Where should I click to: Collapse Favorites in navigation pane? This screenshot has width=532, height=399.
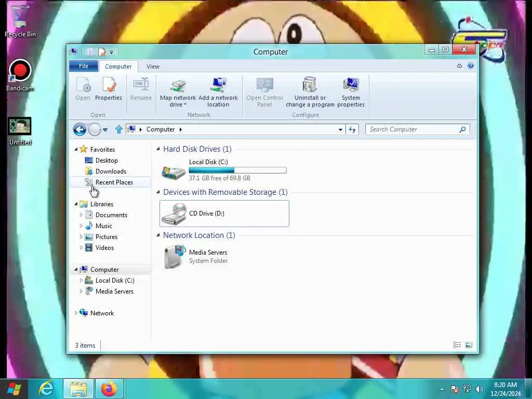tap(76, 149)
